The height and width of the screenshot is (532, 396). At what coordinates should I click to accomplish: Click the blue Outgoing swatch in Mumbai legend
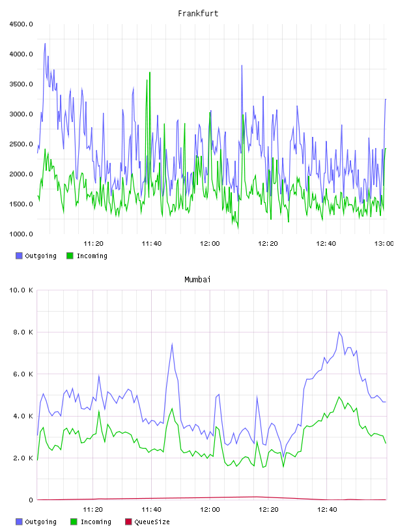(x=19, y=522)
